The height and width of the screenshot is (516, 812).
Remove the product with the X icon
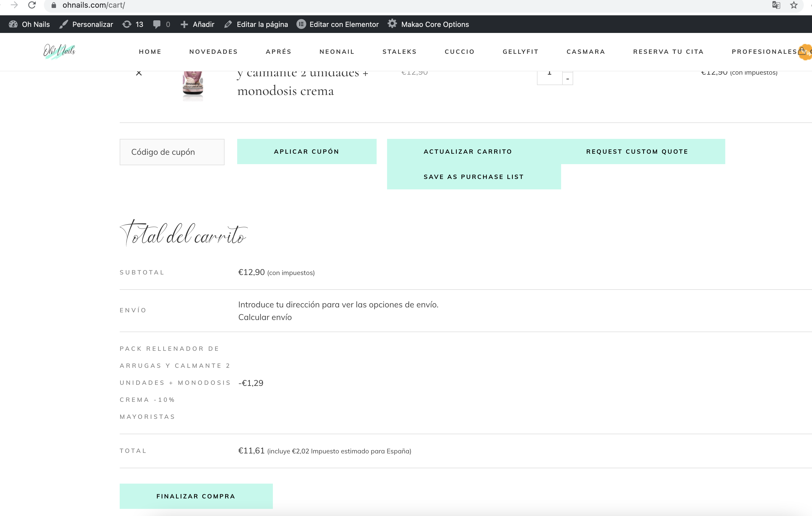coord(139,73)
